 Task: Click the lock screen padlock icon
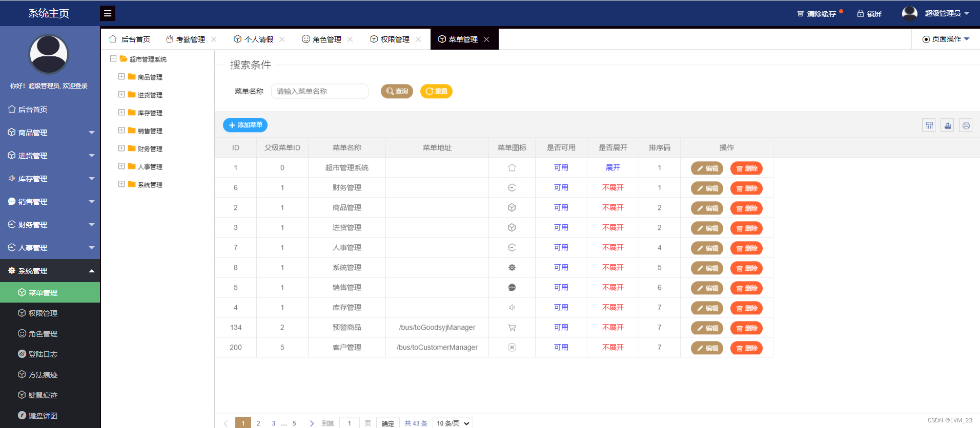tap(861, 14)
